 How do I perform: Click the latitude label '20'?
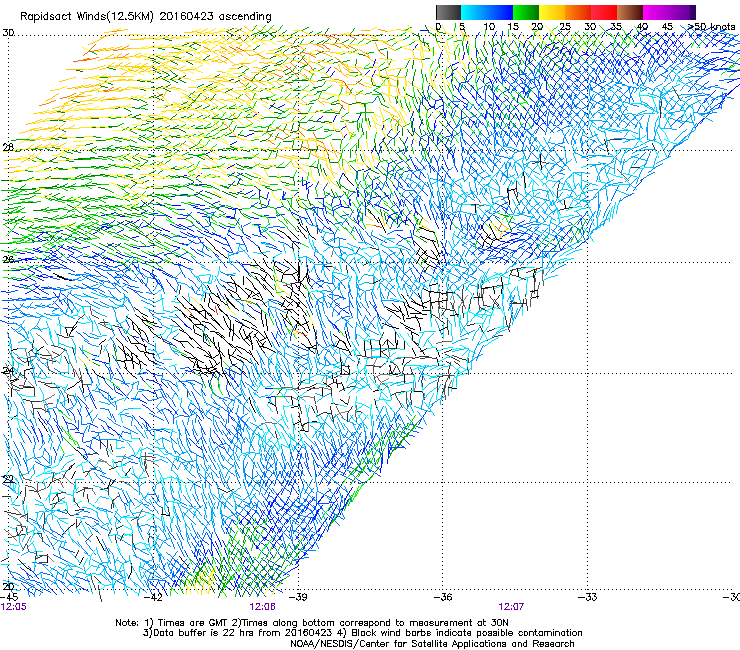coord(8,587)
